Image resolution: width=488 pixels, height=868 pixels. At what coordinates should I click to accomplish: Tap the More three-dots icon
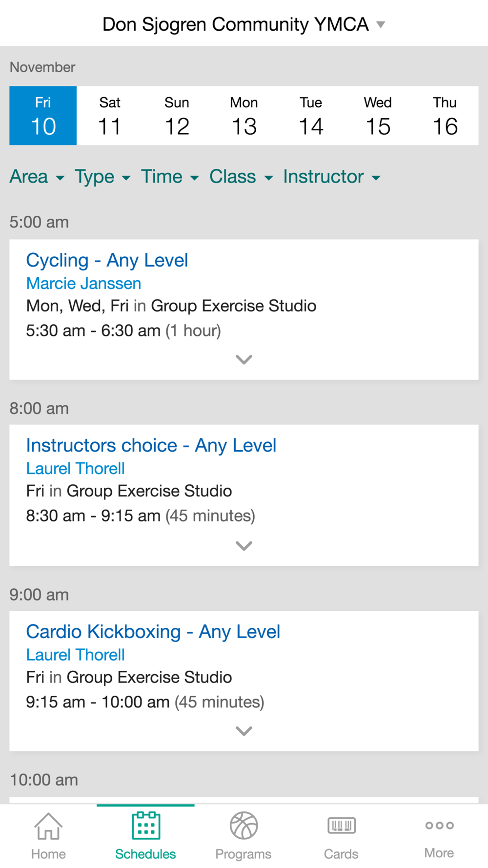(439, 826)
